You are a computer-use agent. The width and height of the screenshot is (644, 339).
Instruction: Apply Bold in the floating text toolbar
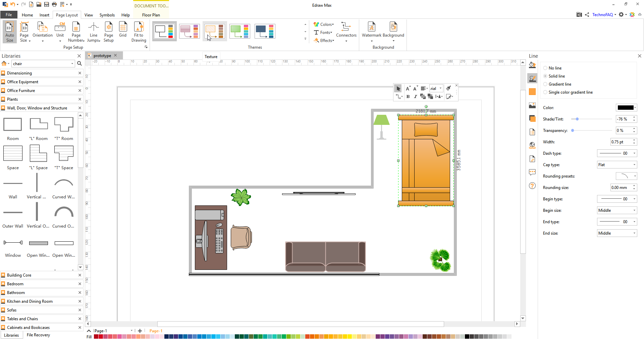coord(408,97)
